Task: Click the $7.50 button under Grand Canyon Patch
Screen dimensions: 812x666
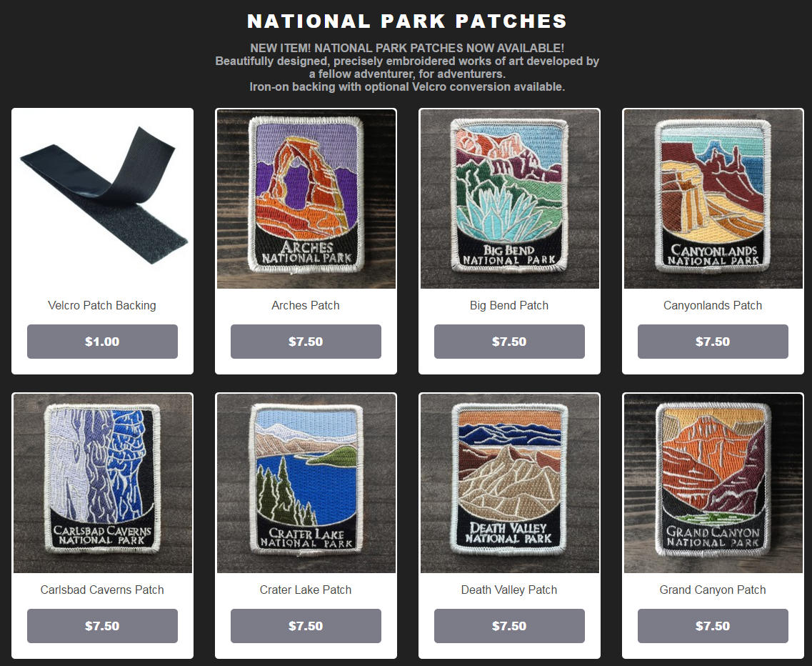Action: point(713,626)
